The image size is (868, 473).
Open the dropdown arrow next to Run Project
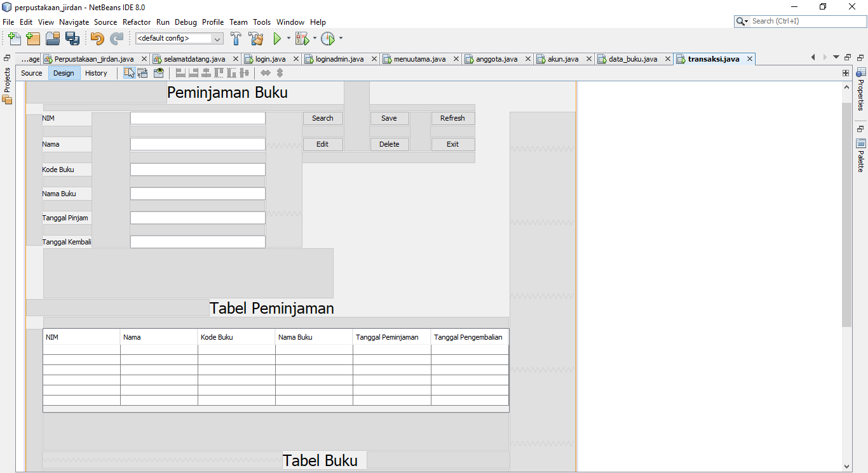(x=288, y=38)
